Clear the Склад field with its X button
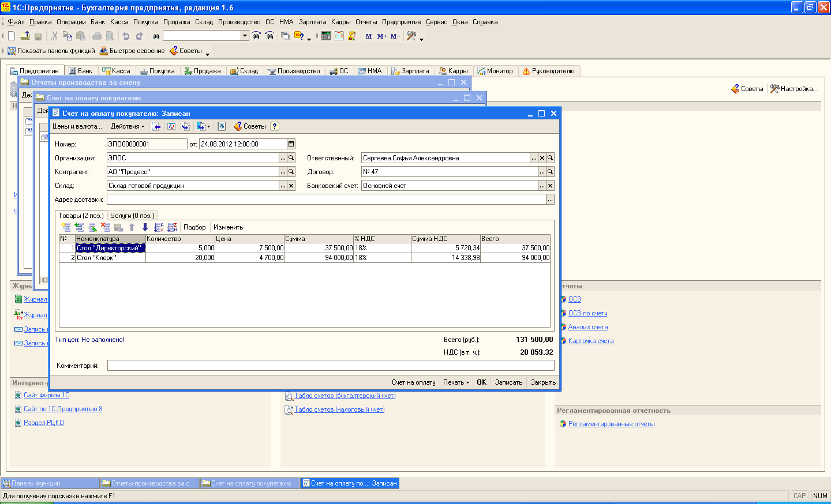The height and width of the screenshot is (504, 831). coord(291,186)
